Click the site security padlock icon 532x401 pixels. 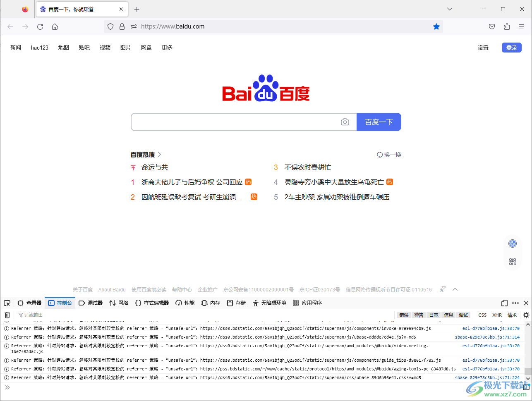122,26
